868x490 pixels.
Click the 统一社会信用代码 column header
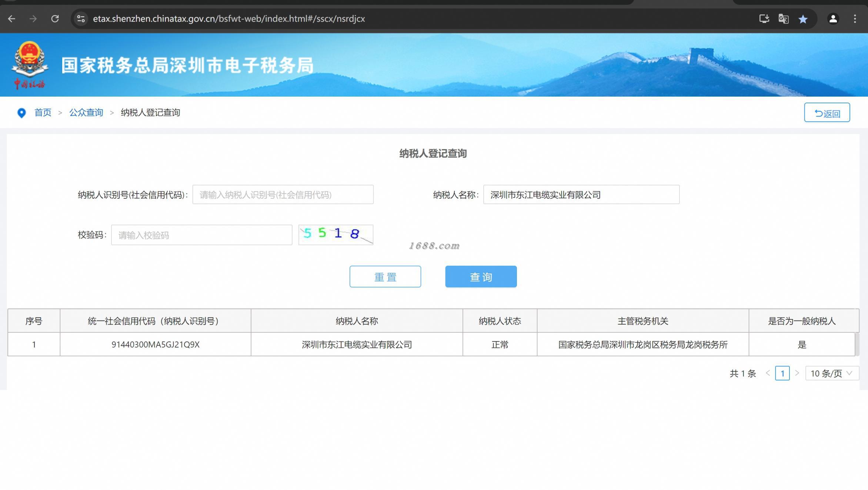(x=156, y=321)
